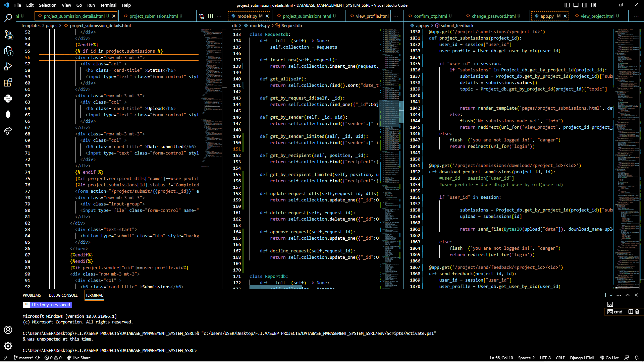
Task: Change Spaces: 2 indentation setting
Action: click(526, 358)
